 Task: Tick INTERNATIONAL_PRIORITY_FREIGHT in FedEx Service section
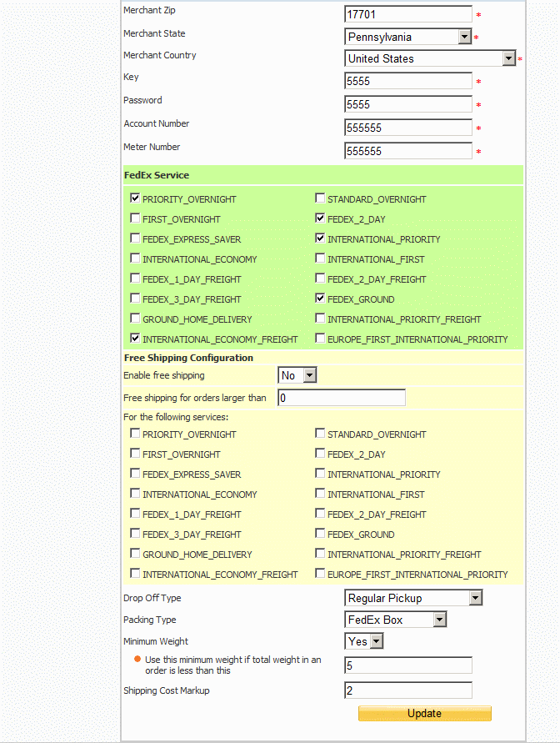tap(320, 318)
